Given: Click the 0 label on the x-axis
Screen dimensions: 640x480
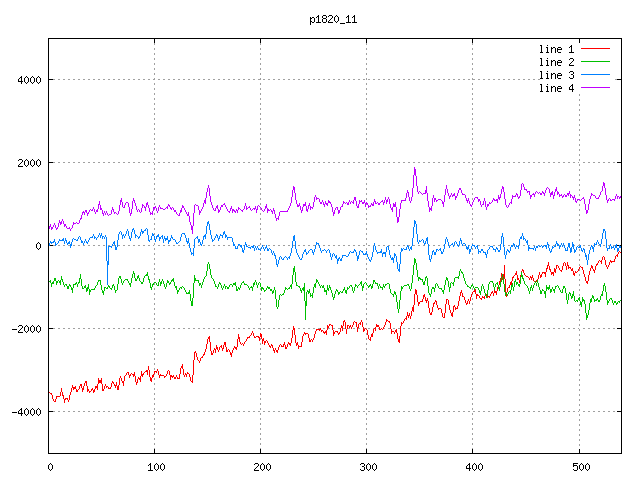Looking at the screenshot, I should tap(50, 465).
